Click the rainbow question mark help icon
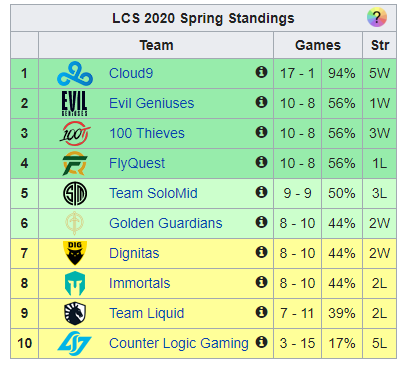406x365 pixels. (x=377, y=17)
